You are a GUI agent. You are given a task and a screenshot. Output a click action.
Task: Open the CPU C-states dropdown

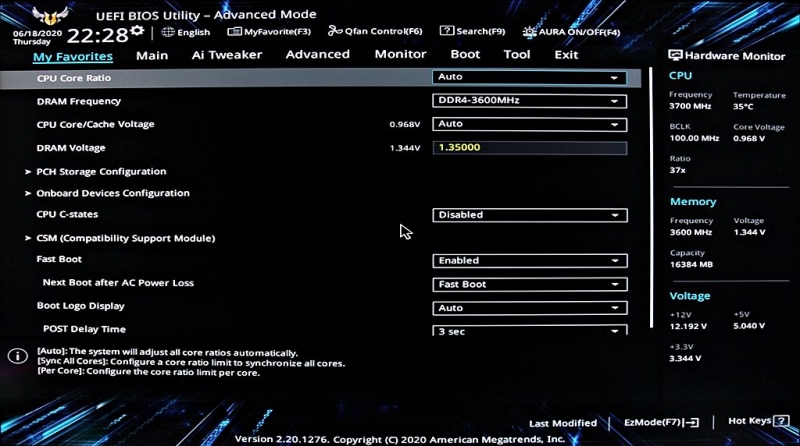coord(530,215)
